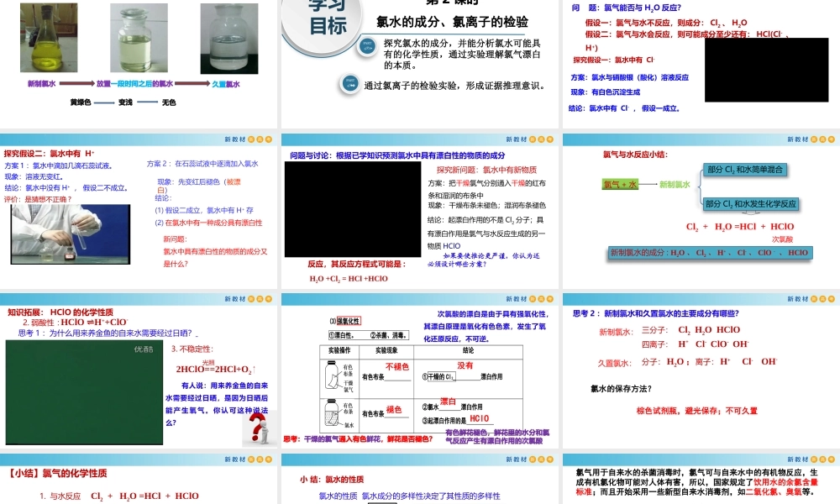The height and width of the screenshot is (504, 840).
Task: Open the 学习目标 learning objectives slide
Action: coord(419,64)
